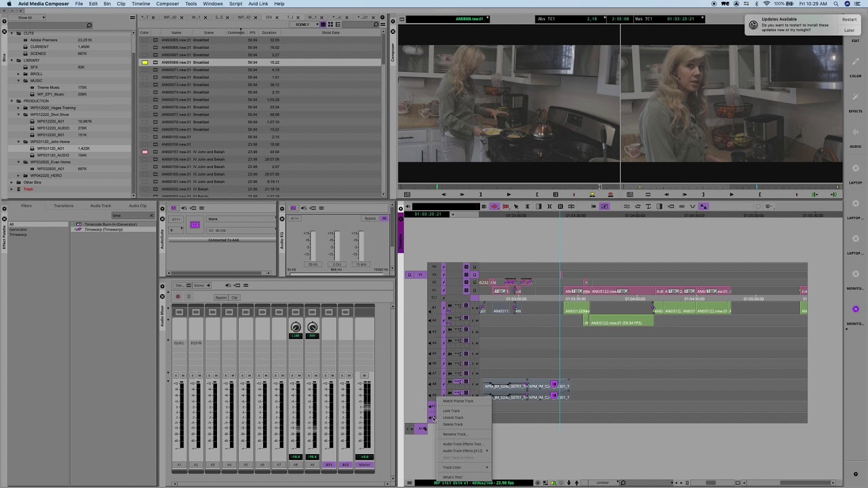868x488 pixels.
Task: Switch to the SFX bin tab
Action: click(x=269, y=17)
